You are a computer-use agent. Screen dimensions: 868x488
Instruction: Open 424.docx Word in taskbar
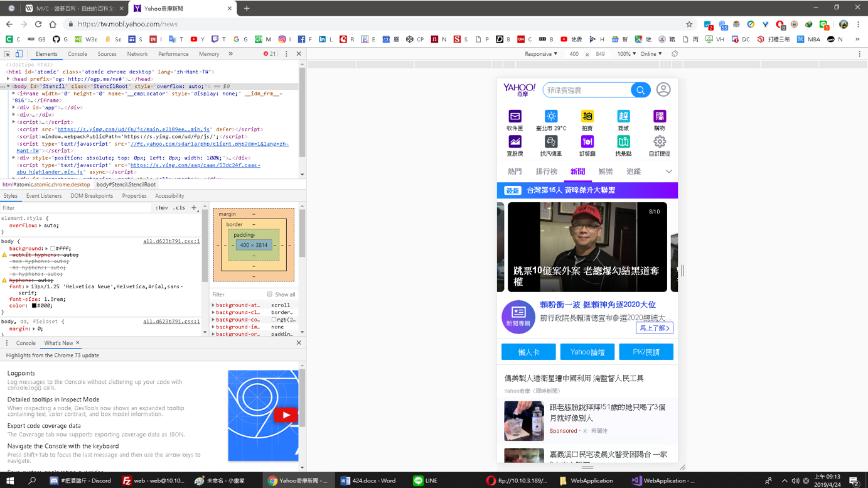point(368,480)
